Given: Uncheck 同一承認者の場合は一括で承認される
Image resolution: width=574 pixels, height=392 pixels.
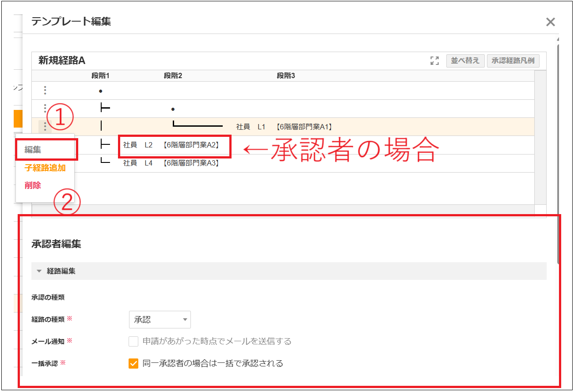Looking at the screenshot, I should tap(133, 363).
